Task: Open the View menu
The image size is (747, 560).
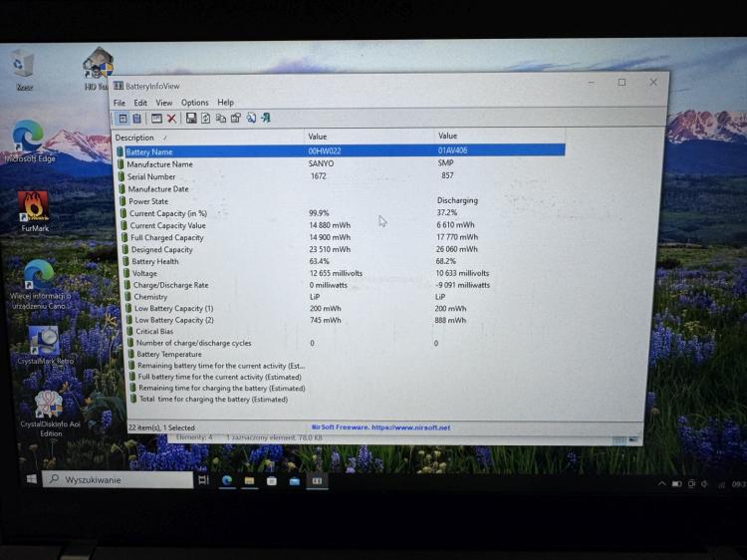Action: coord(164,103)
